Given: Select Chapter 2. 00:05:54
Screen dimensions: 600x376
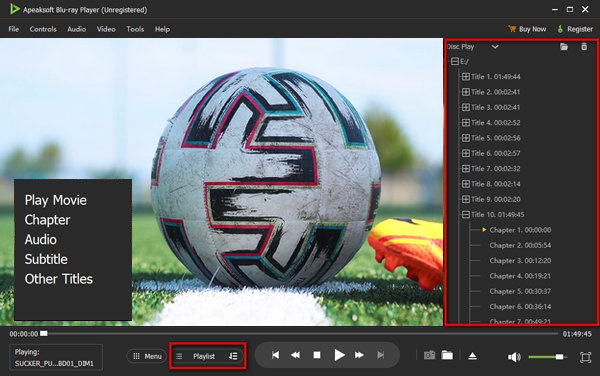Looking at the screenshot, I should (x=520, y=245).
